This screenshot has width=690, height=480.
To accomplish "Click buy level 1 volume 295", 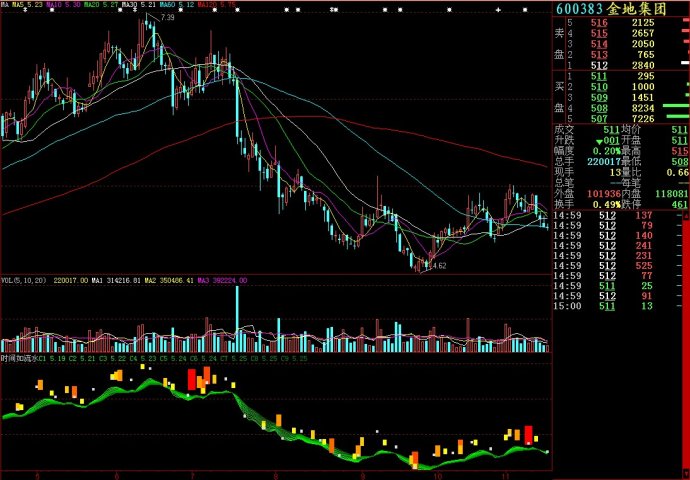I will click(x=646, y=76).
